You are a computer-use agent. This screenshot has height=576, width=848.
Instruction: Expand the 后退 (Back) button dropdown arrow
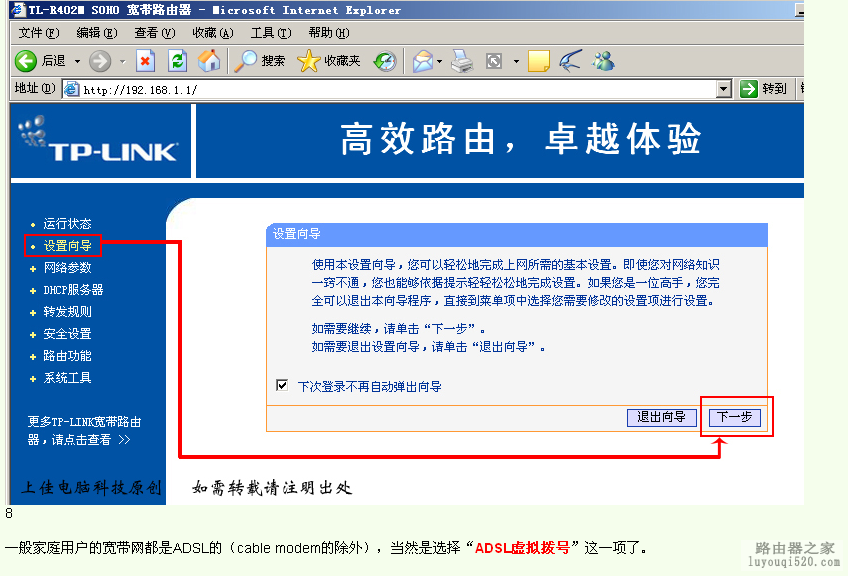tap(78, 61)
